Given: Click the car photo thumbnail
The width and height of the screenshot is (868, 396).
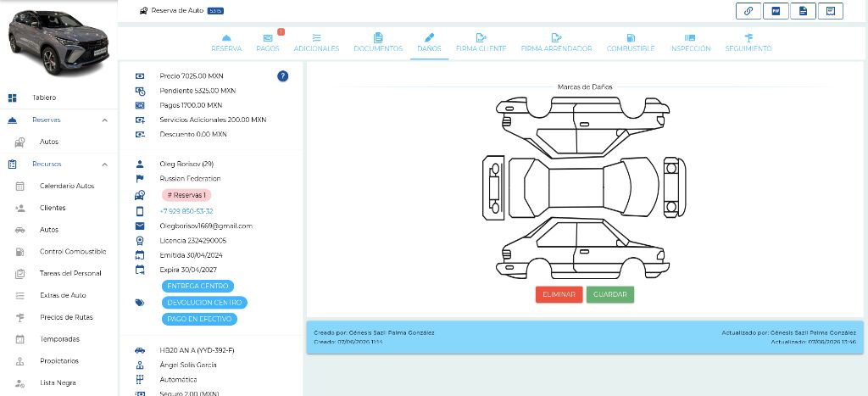Looking at the screenshot, I should [58, 42].
